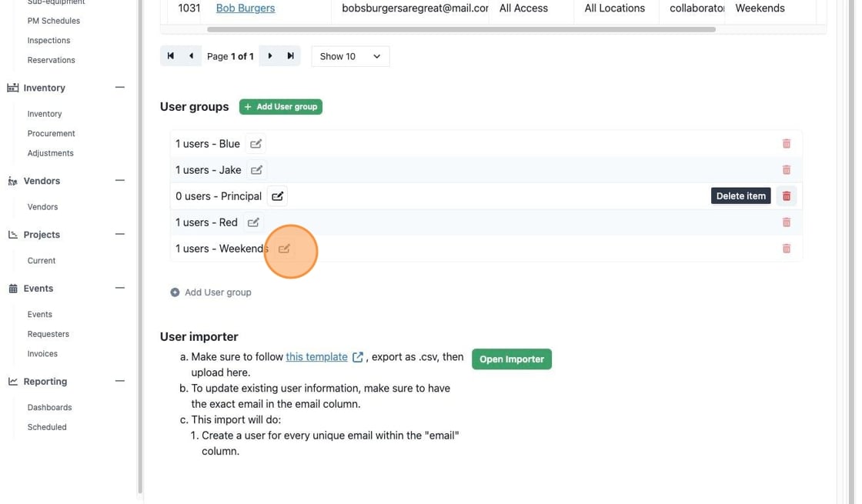Open Procurement in sidebar
The image size is (862, 504).
[x=51, y=134]
